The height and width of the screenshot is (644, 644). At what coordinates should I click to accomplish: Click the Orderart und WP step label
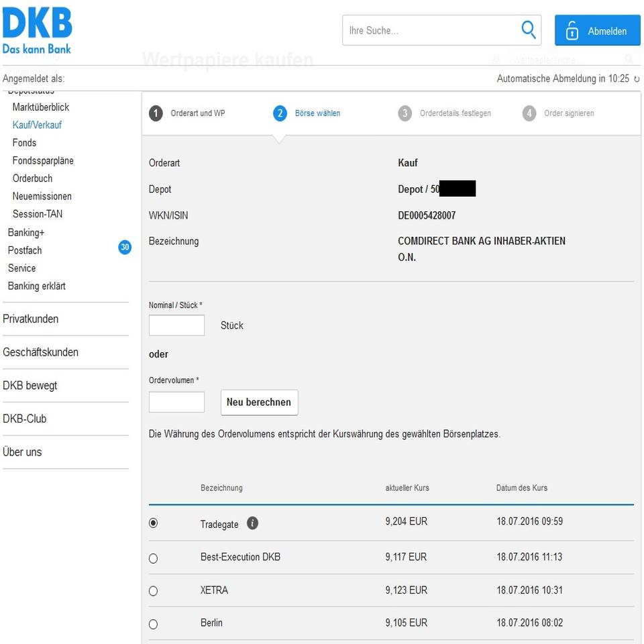coord(197,113)
